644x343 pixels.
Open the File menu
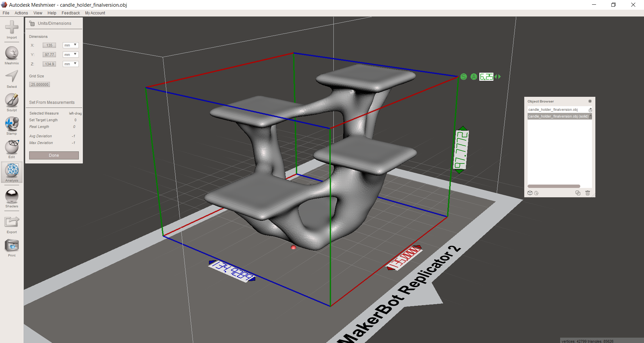[x=6, y=13]
